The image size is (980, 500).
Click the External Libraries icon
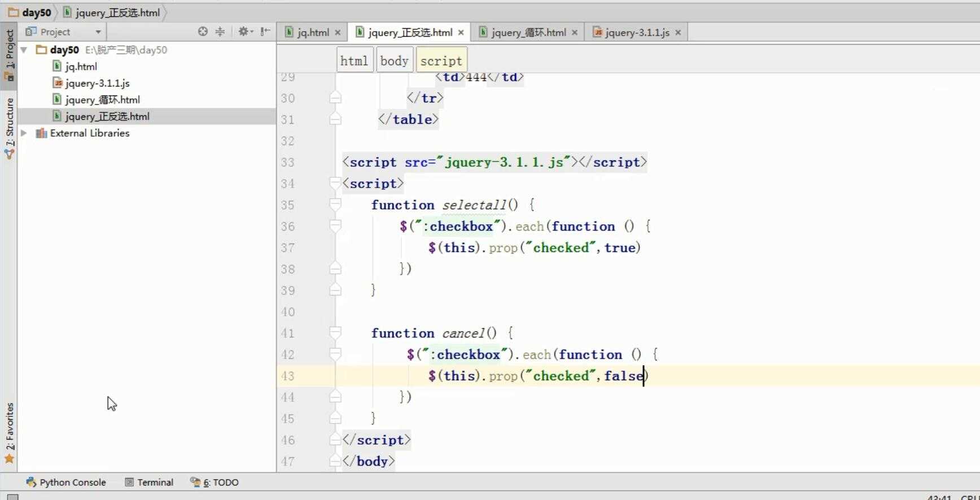pyautogui.click(x=41, y=133)
